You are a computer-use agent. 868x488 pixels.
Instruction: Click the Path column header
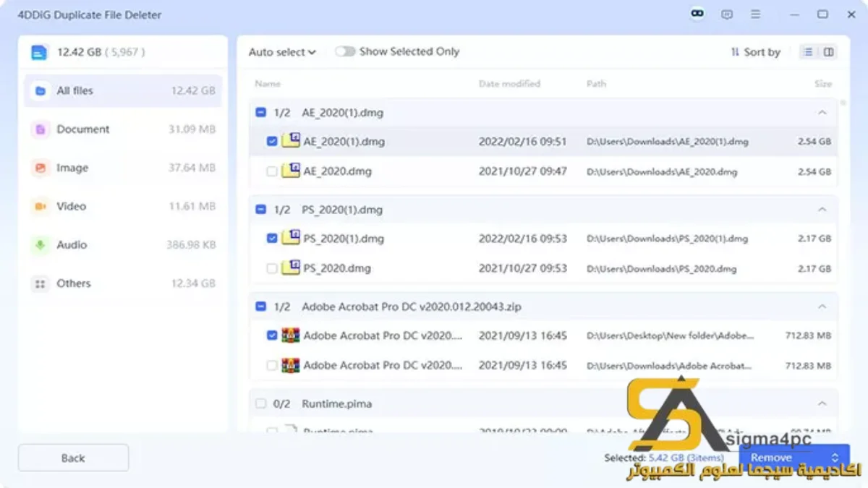(x=597, y=84)
